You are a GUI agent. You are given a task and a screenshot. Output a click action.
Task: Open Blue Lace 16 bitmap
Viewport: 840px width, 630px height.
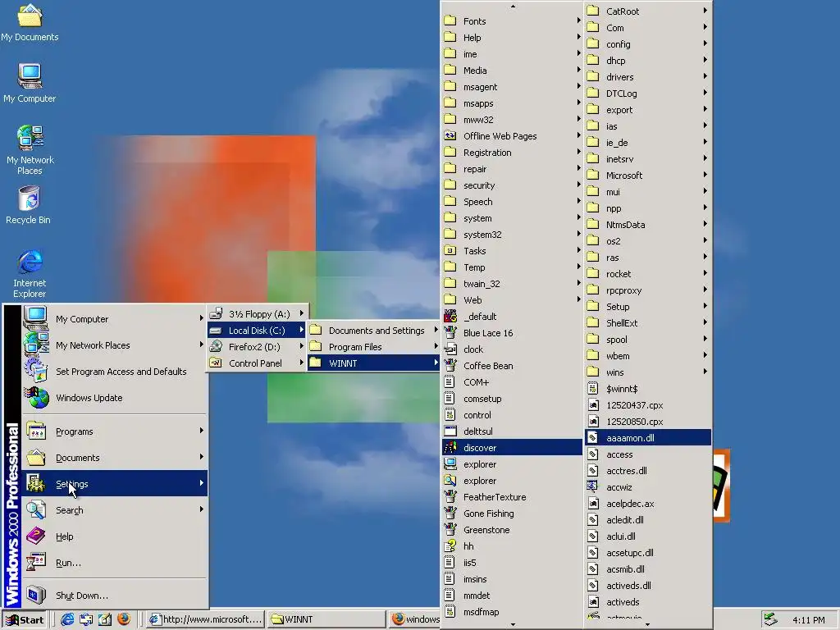click(512, 333)
